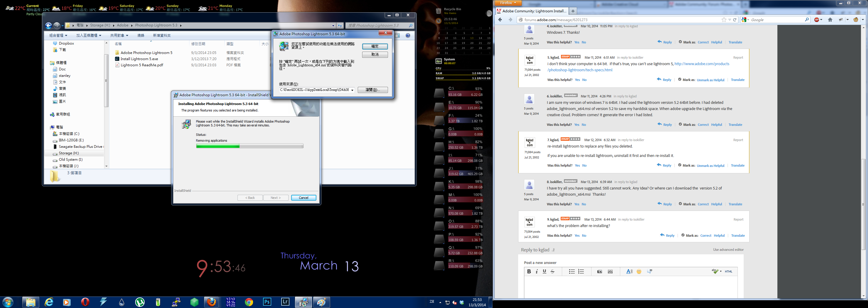Go back one page in Firefox
Screen dimensions: 868x308
(x=500, y=20)
